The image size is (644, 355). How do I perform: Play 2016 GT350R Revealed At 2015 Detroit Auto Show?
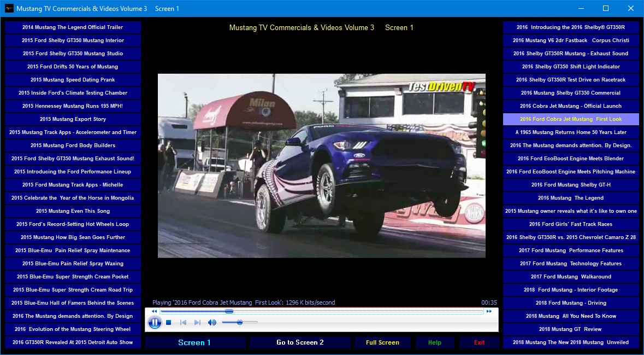point(73,342)
